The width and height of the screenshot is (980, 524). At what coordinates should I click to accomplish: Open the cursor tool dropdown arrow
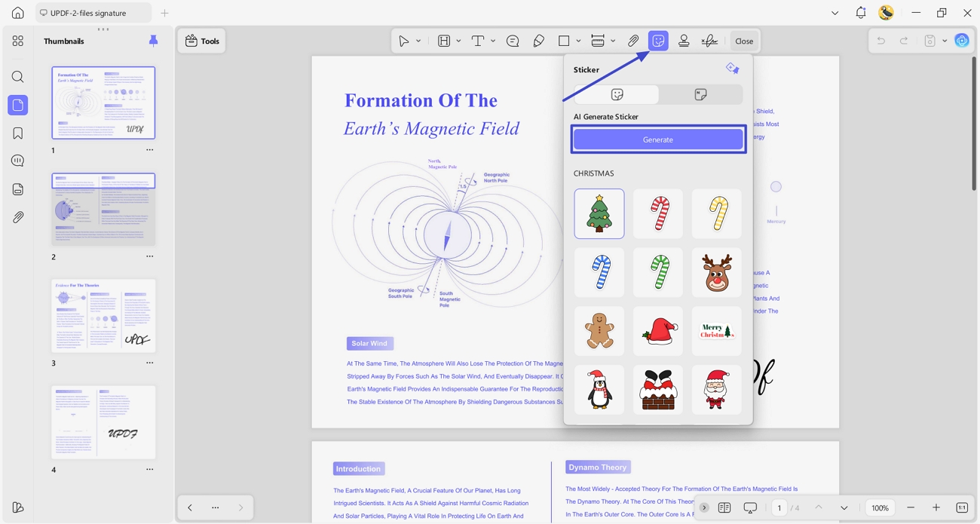tap(418, 41)
